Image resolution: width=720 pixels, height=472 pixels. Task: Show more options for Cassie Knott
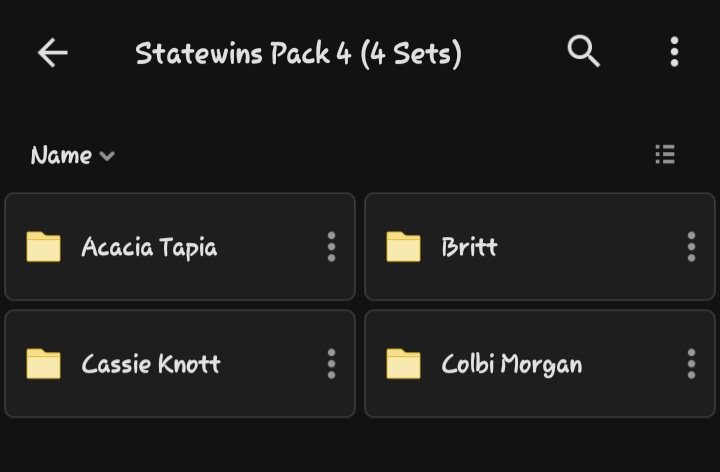point(332,364)
